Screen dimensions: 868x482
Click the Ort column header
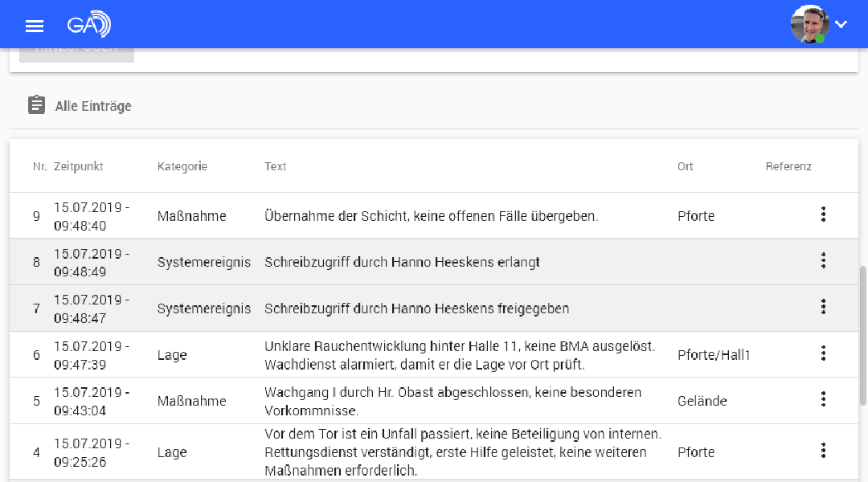(685, 166)
